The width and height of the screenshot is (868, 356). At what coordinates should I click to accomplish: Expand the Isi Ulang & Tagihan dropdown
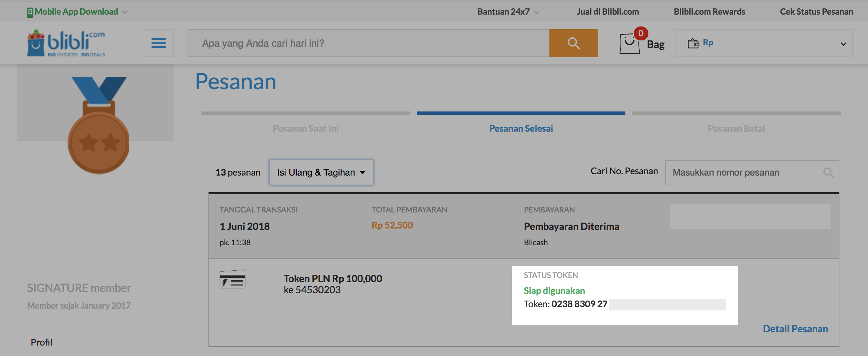coord(321,172)
